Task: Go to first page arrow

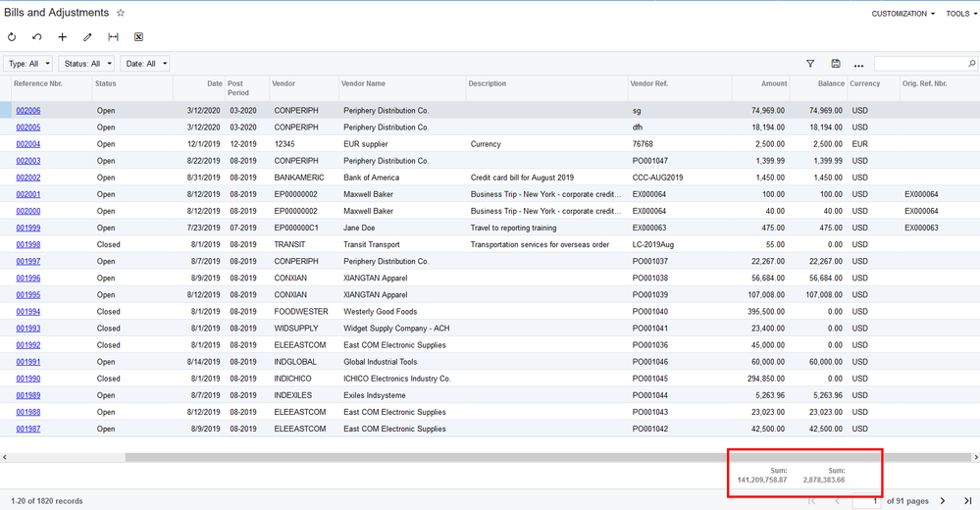Action: coord(811,500)
